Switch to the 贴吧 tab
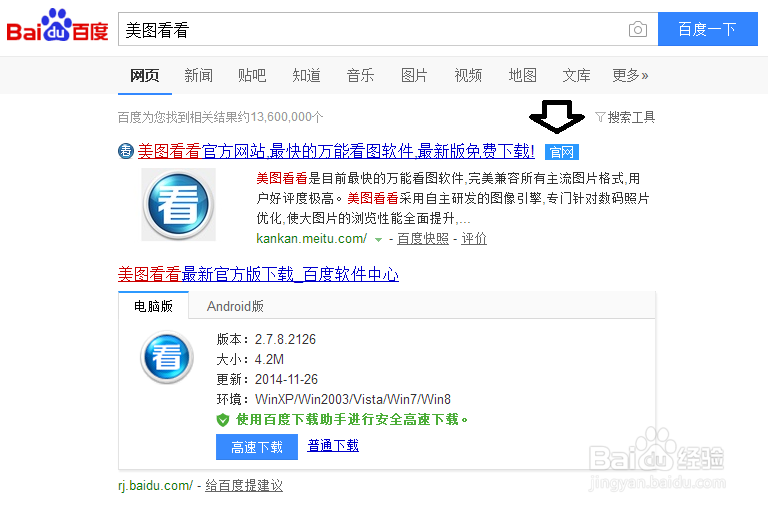The height and width of the screenshot is (509, 768). click(x=252, y=75)
